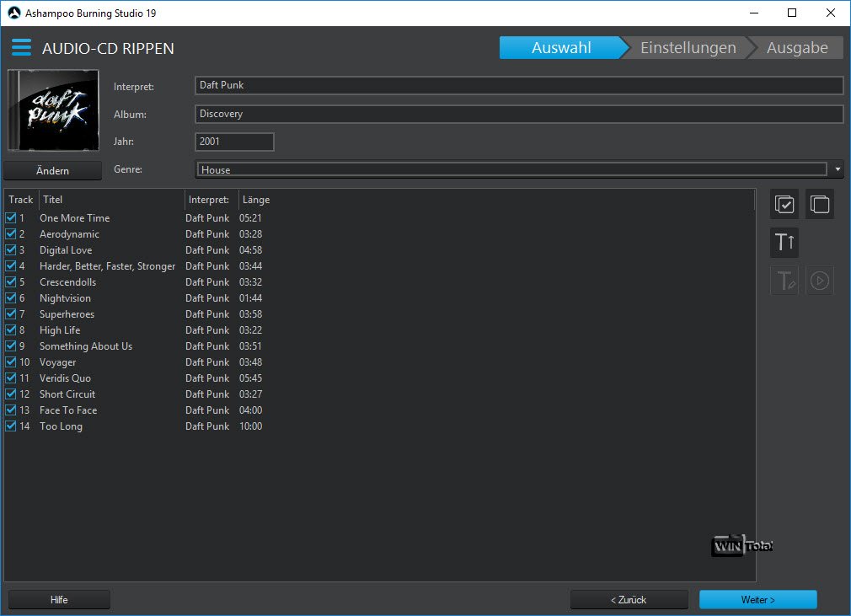Image resolution: width=851 pixels, height=616 pixels.
Task: Uncheck track 3 Digital Love
Action: 11,249
